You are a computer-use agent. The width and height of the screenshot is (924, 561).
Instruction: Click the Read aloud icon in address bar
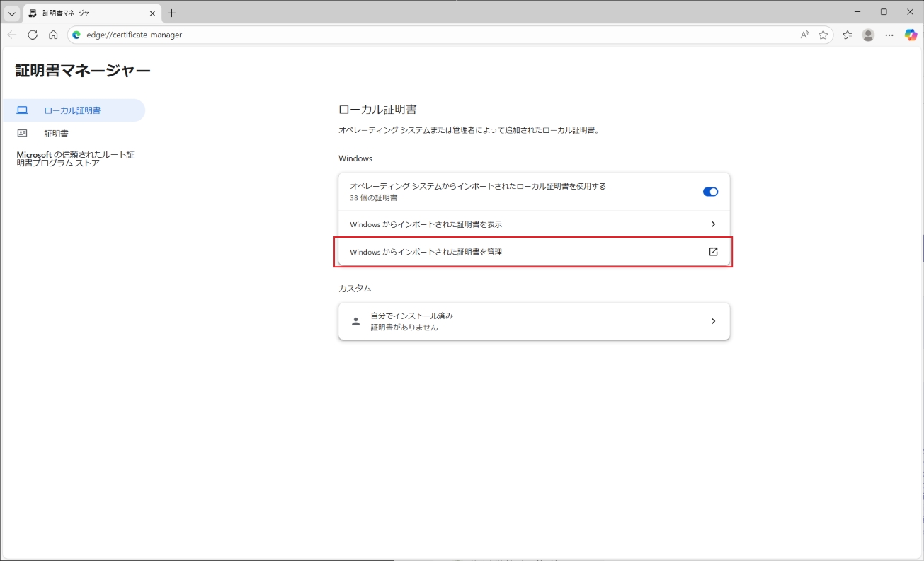(x=804, y=35)
